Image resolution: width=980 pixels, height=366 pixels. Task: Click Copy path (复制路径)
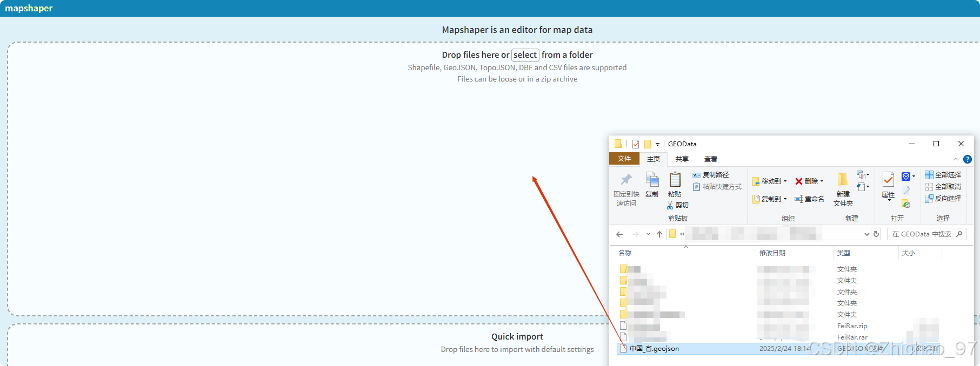(710, 175)
